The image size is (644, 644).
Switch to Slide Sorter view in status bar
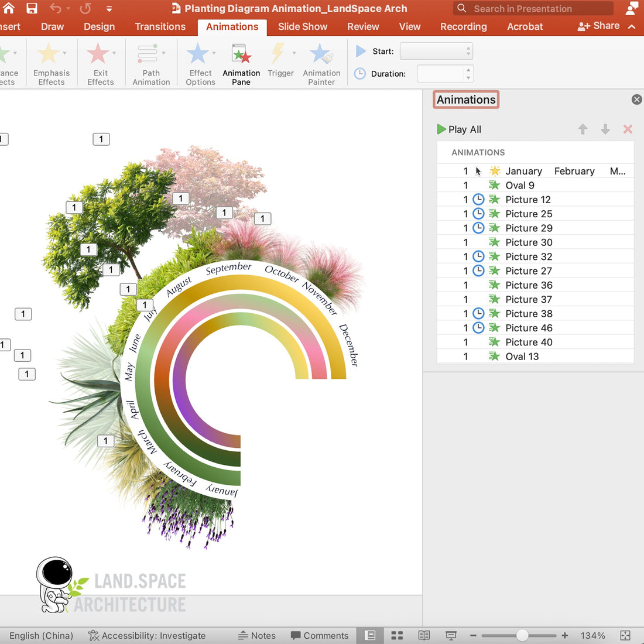(x=397, y=635)
